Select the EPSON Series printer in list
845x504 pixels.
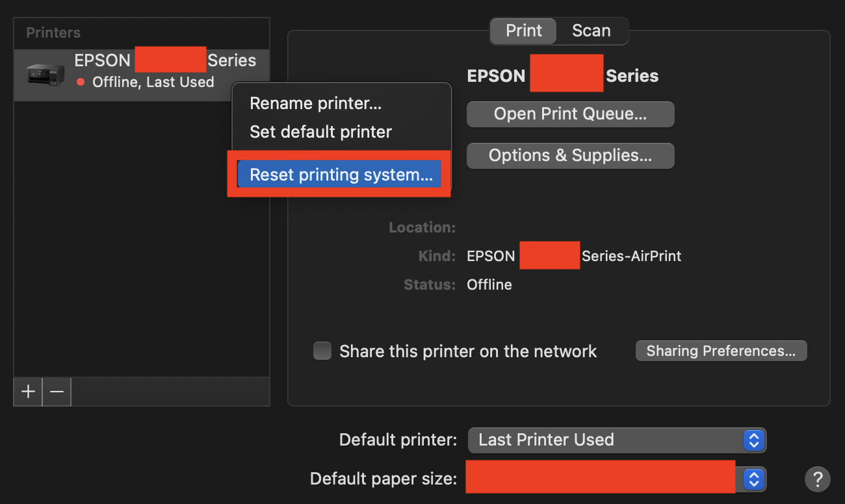point(142,75)
